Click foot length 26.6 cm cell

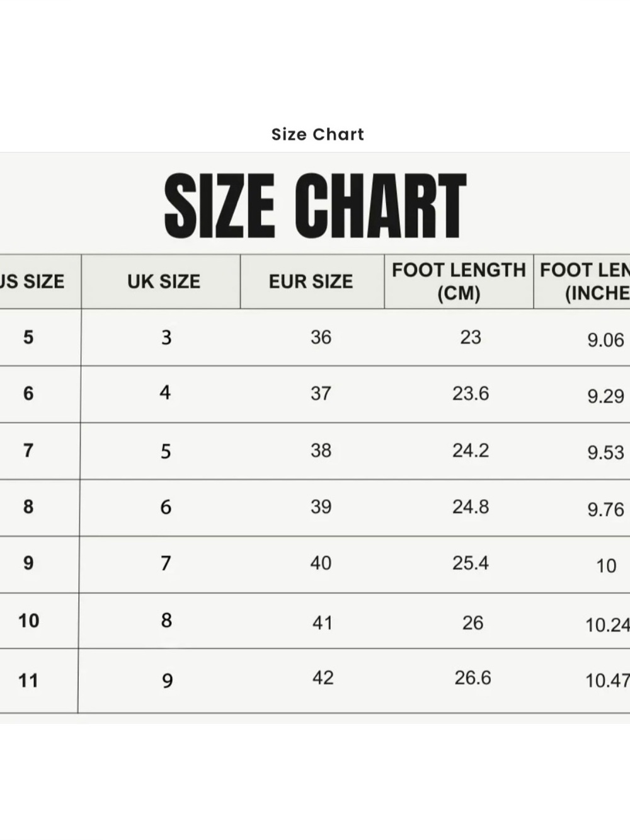pyautogui.click(x=472, y=678)
